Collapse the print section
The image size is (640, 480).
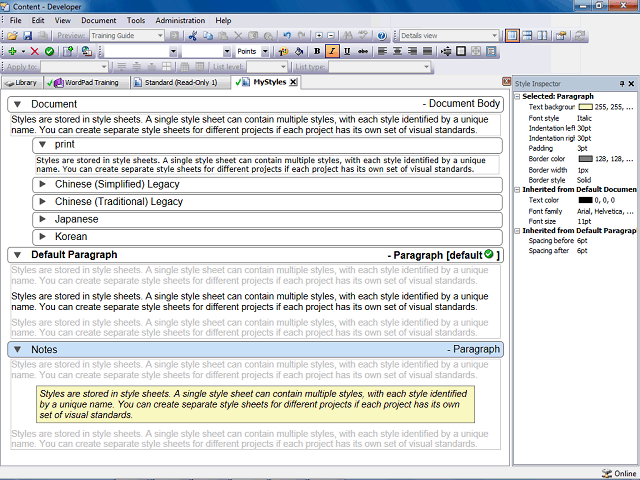click(x=42, y=144)
